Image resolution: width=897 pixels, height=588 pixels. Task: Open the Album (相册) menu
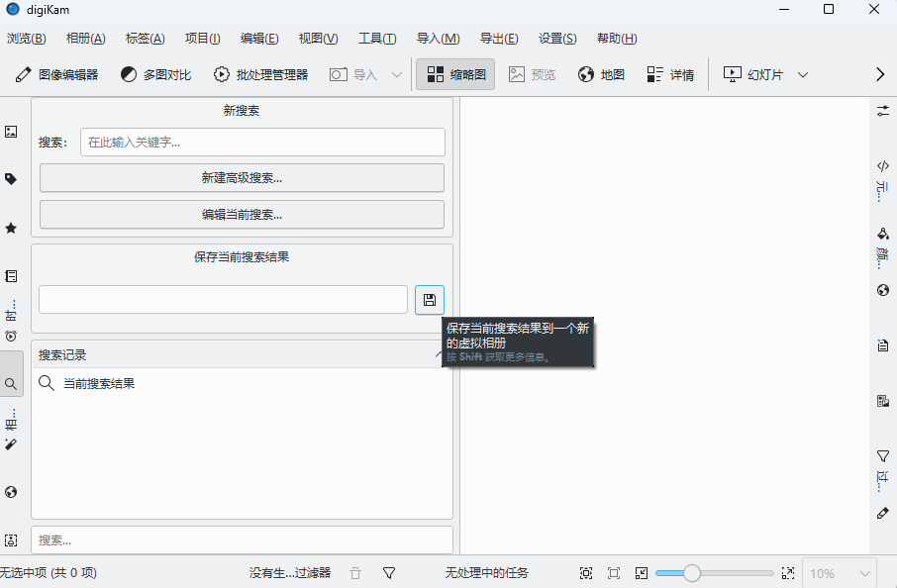85,39
